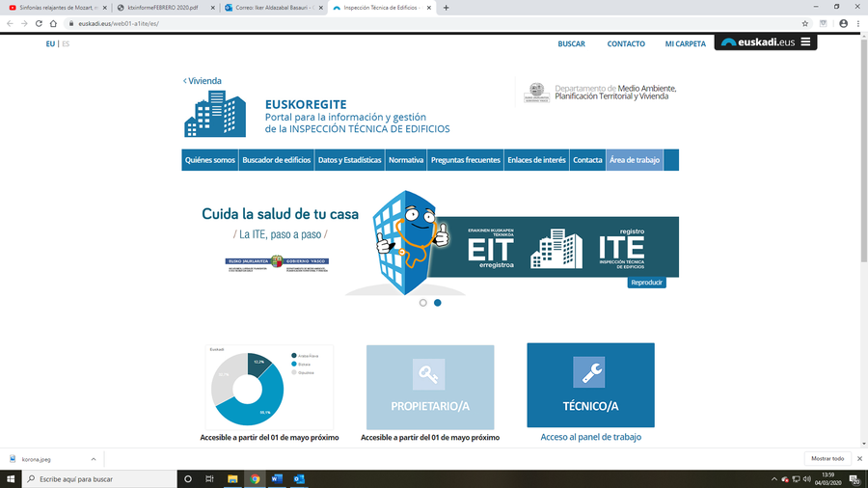Open Contacta menu item
Viewport: 868px width, 488px height.
(587, 160)
